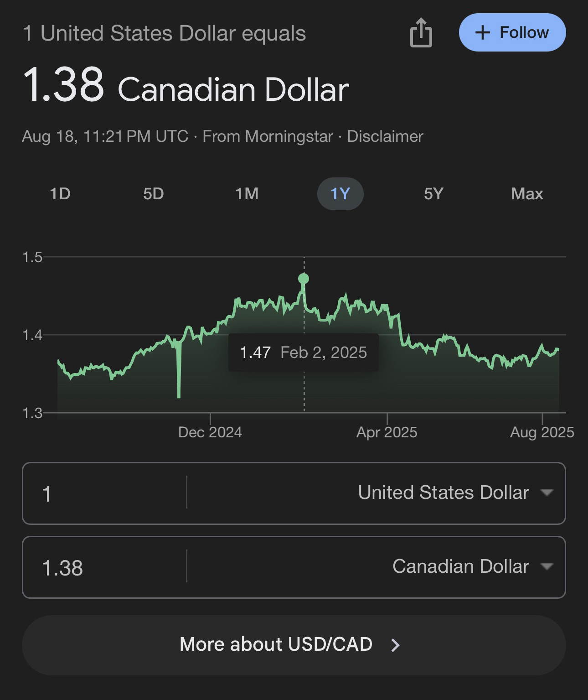Select the 1Y chart range

[x=340, y=194]
